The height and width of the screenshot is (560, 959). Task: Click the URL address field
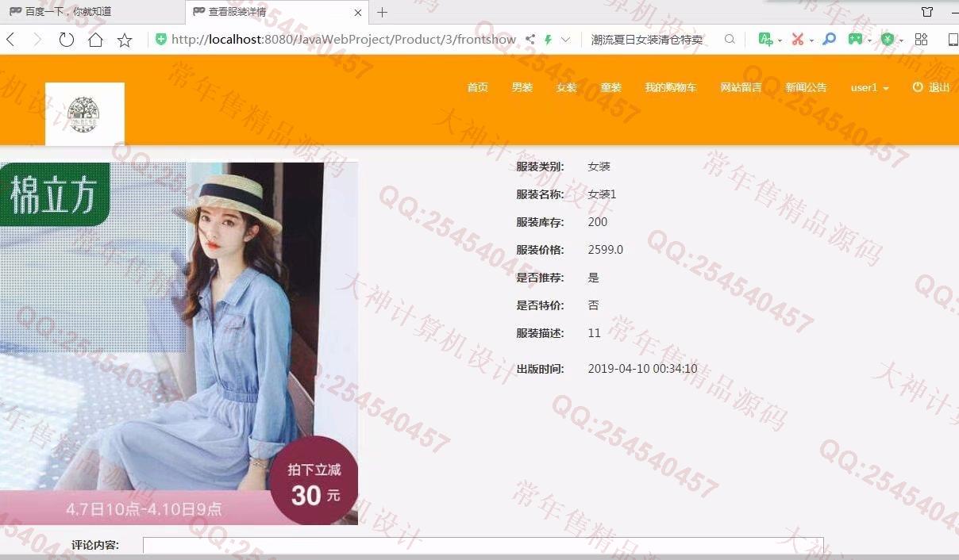pos(344,40)
